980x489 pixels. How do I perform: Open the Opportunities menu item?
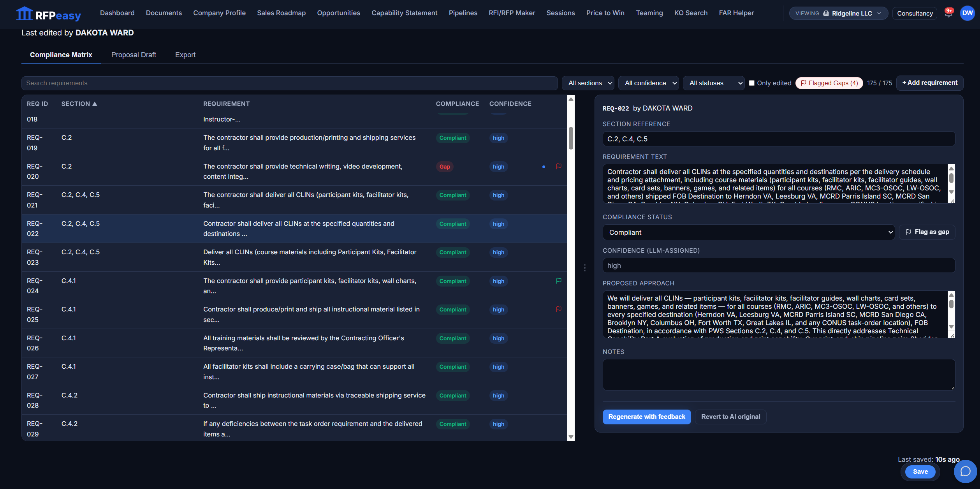coord(338,13)
